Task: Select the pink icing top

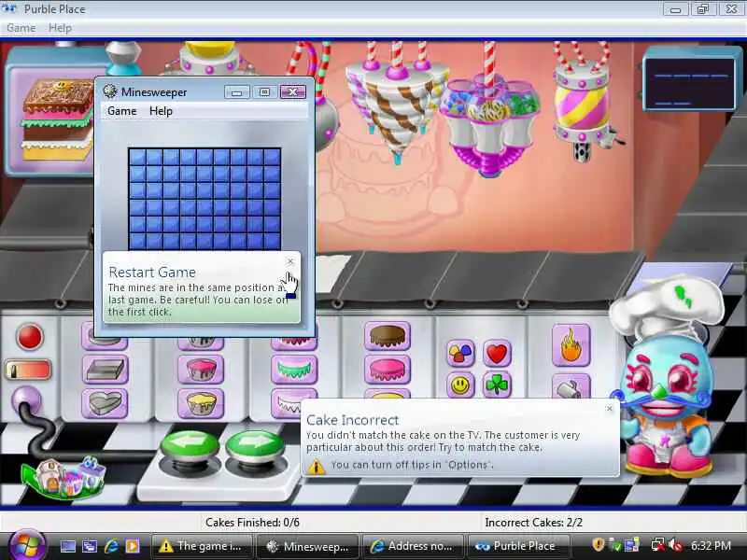Action: tap(388, 369)
